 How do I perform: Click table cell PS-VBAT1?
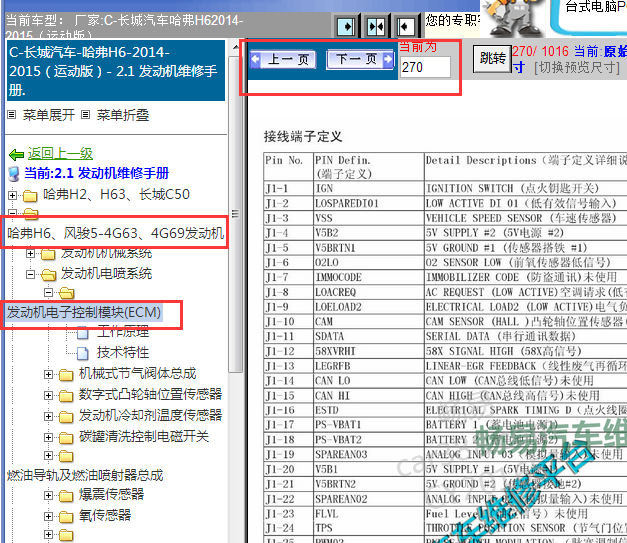coord(369,425)
